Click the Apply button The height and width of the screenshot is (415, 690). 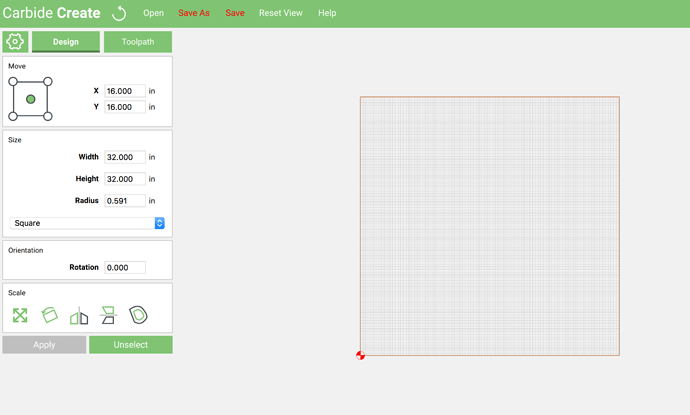point(44,345)
